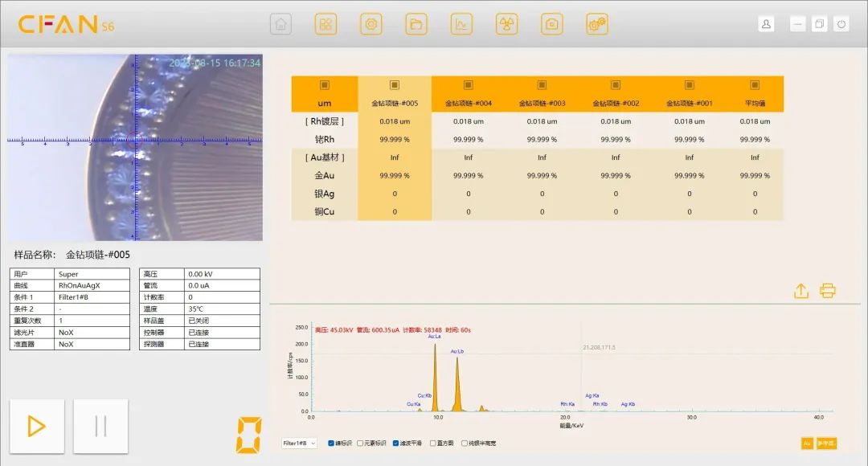Open the folder files icon
Viewport: 868px width, 466px height.
click(416, 24)
